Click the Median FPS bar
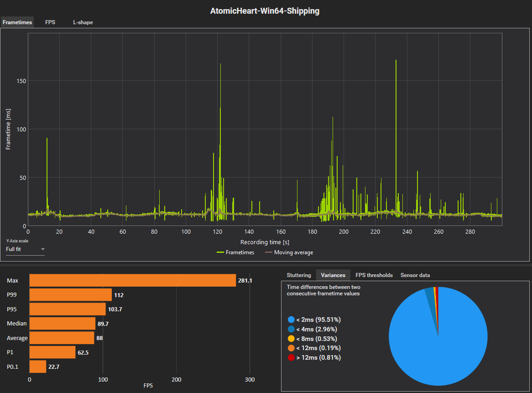Image resolution: width=532 pixels, height=393 pixels. 63,324
